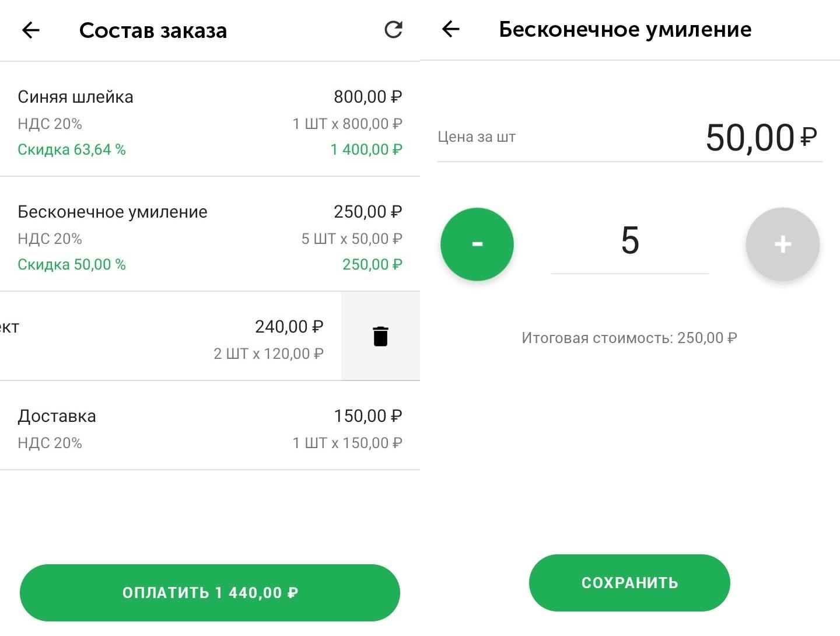Viewport: 840px width, 636px height.
Task: Tap ОПЛАТИТЬ 1 440,00 ₽ button
Action: (x=210, y=593)
